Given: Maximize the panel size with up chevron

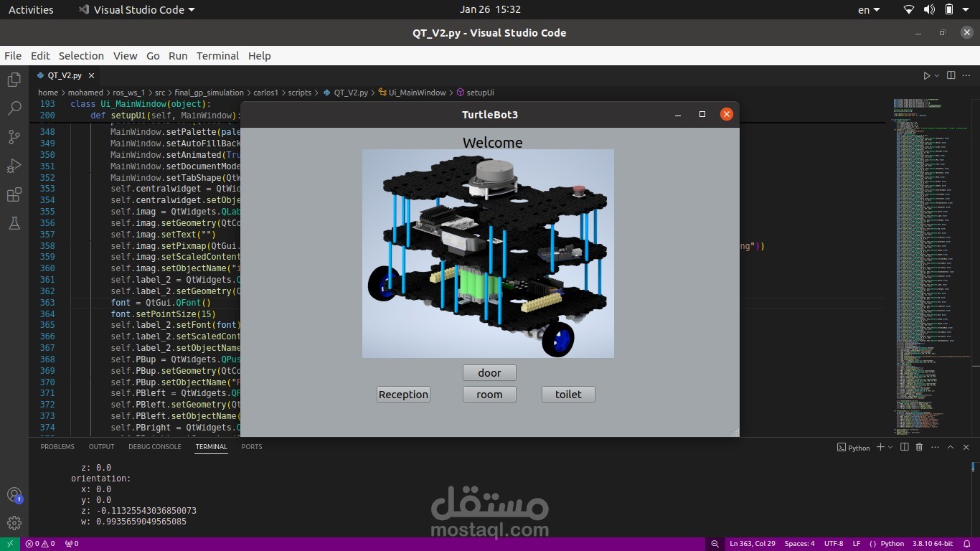Looking at the screenshot, I should point(951,447).
